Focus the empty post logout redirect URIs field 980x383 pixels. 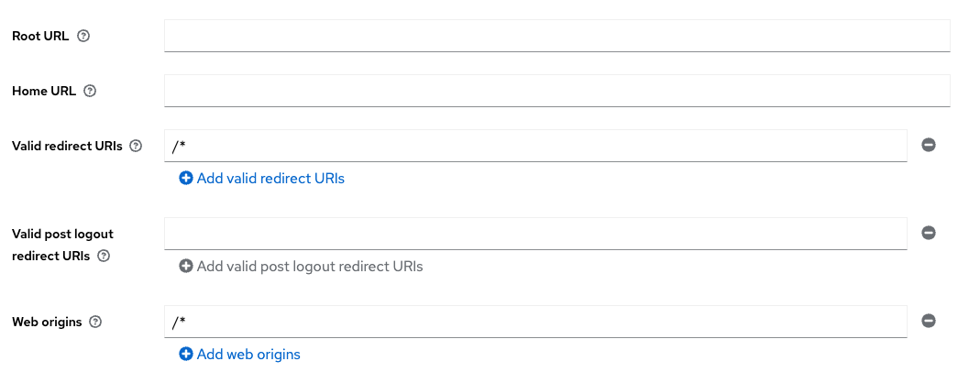[535, 234]
